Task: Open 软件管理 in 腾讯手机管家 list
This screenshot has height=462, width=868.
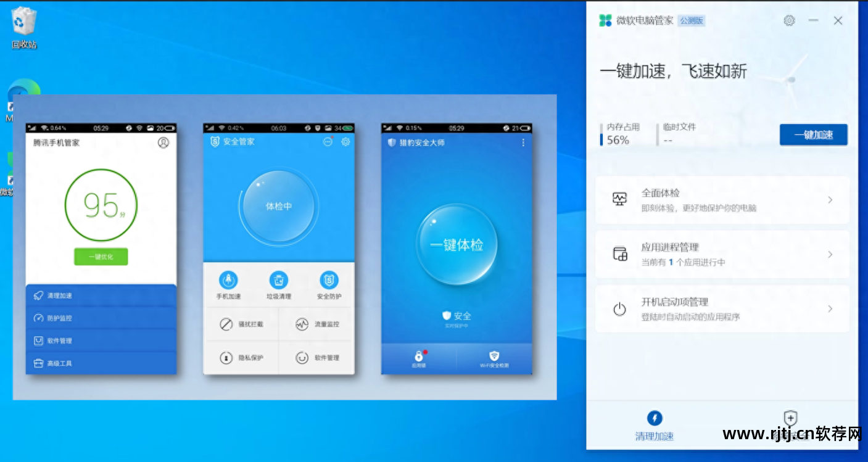Action: tap(101, 340)
